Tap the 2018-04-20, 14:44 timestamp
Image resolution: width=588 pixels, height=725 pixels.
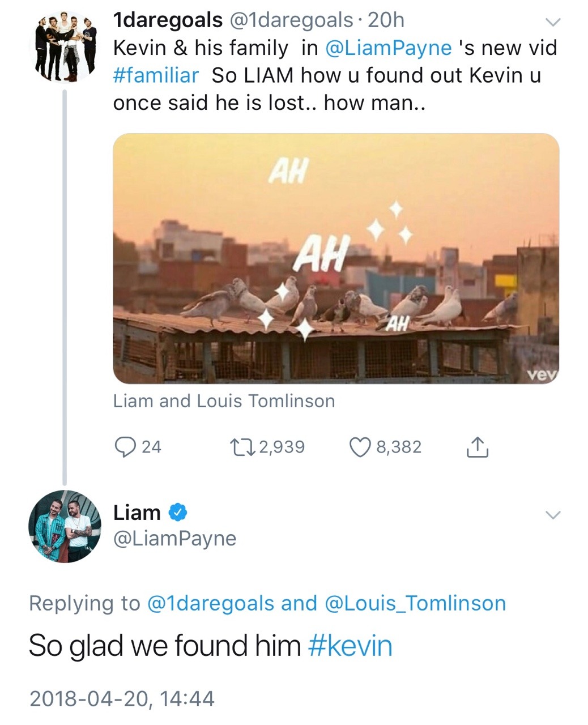click(122, 698)
